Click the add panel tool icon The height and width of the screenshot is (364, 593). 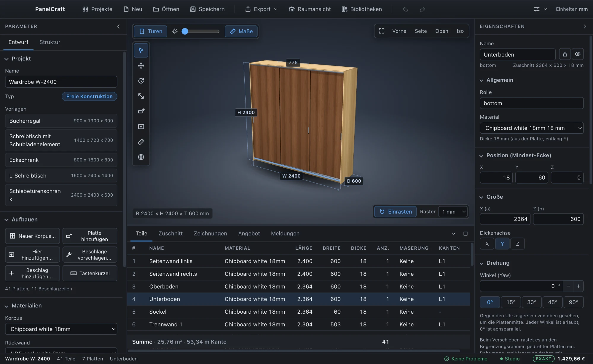pyautogui.click(x=141, y=111)
